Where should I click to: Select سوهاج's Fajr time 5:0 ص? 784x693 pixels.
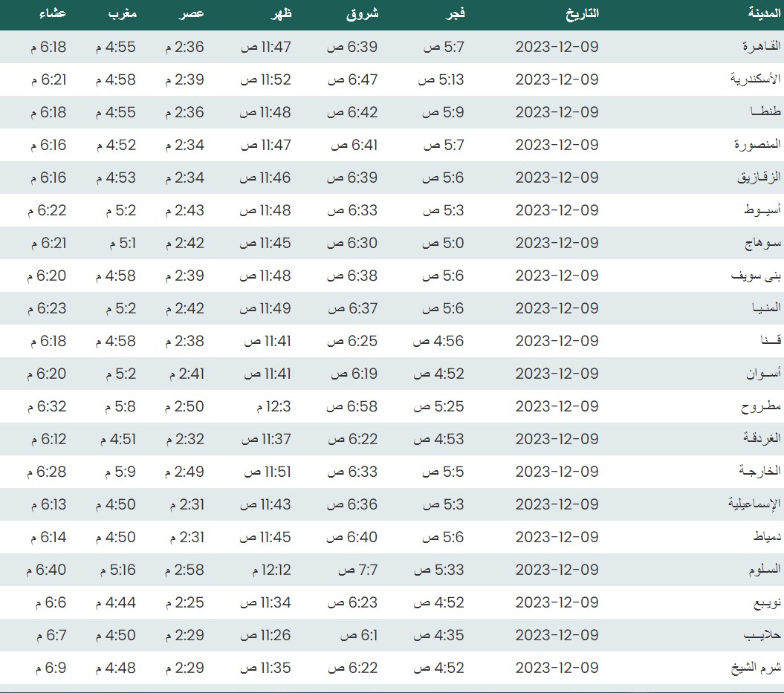click(x=444, y=243)
